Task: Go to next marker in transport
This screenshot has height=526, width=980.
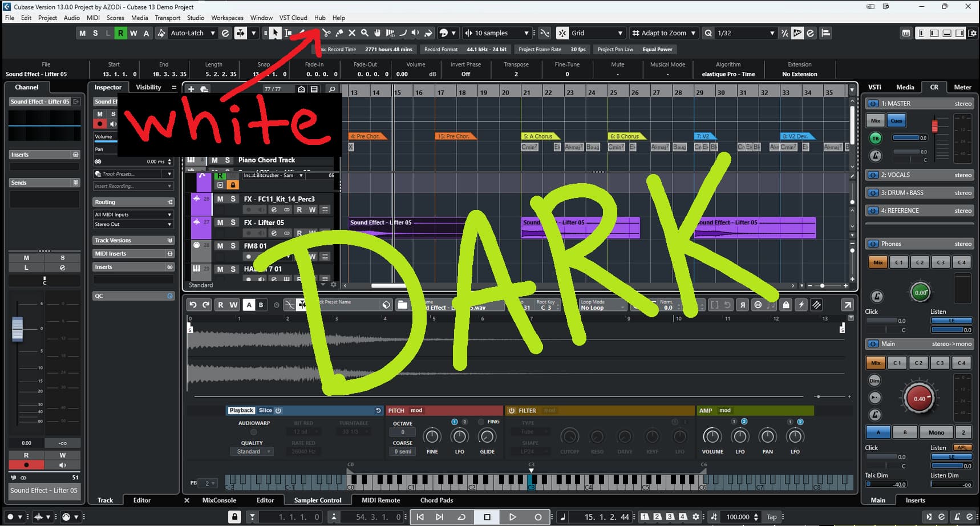Action: coord(439,517)
